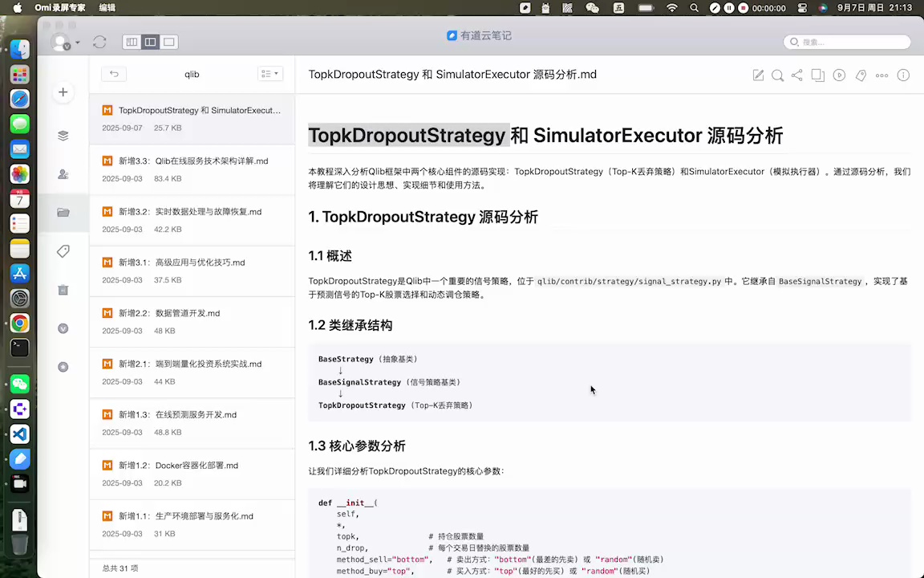Share the TopkDropoutStrategy note via share icon
The image size is (924, 578).
point(796,75)
